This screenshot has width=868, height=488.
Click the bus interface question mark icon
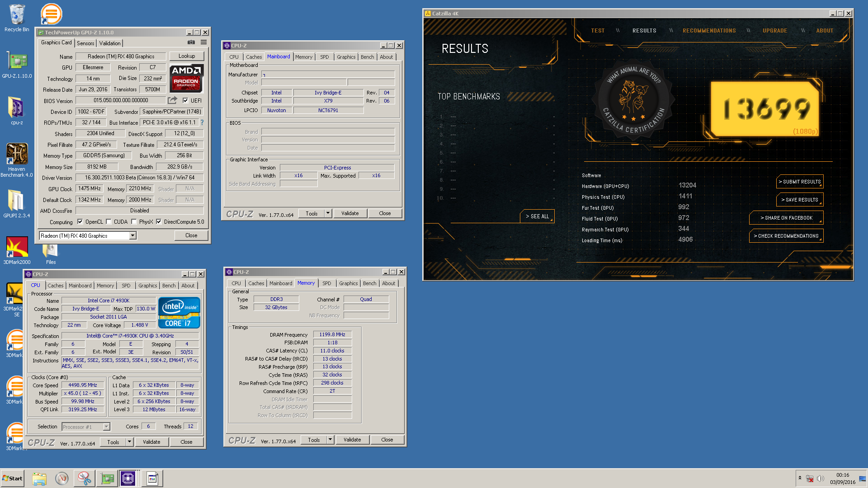click(x=202, y=122)
